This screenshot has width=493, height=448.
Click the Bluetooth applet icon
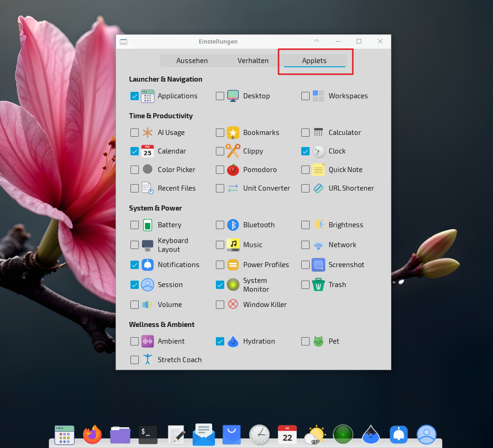(233, 225)
